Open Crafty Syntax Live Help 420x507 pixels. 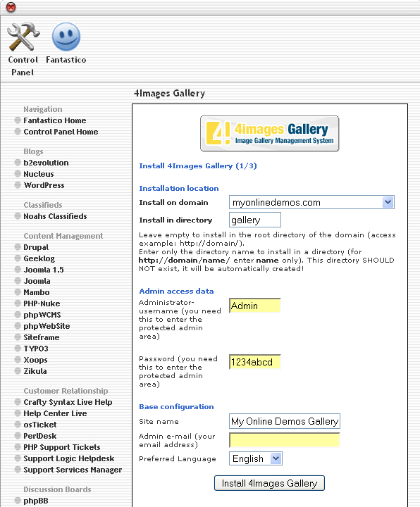click(68, 402)
